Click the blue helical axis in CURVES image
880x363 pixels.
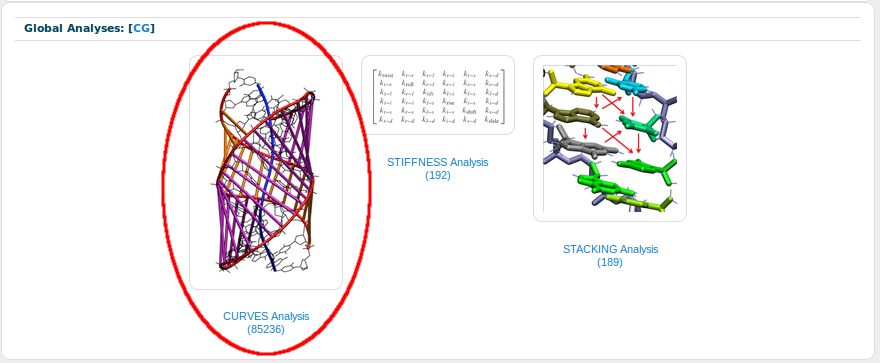[x=269, y=168]
